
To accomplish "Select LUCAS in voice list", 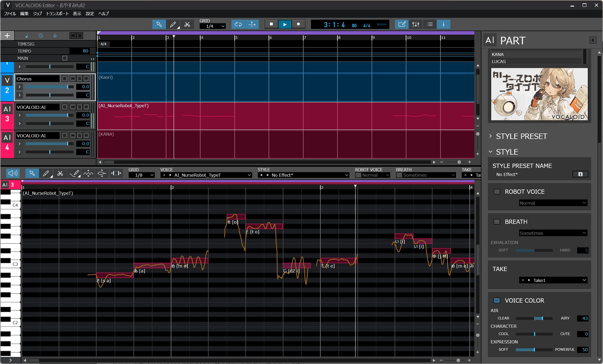I will tap(536, 61).
